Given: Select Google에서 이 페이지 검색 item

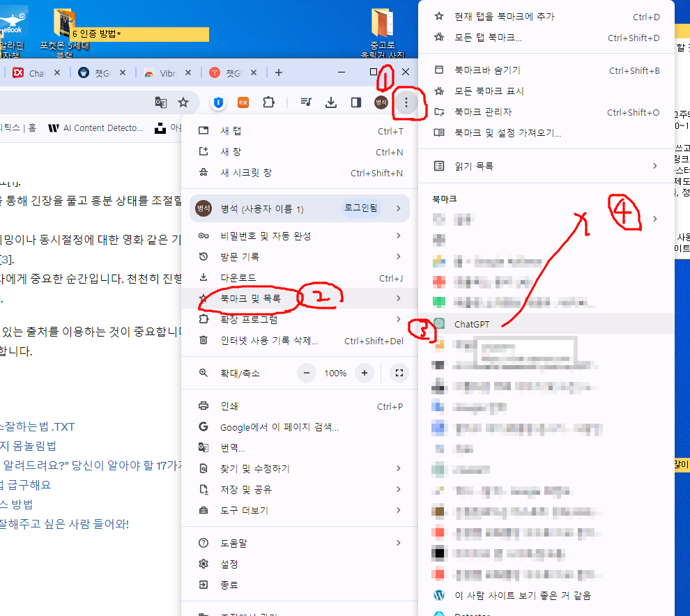Looking at the screenshot, I should (300, 426).
